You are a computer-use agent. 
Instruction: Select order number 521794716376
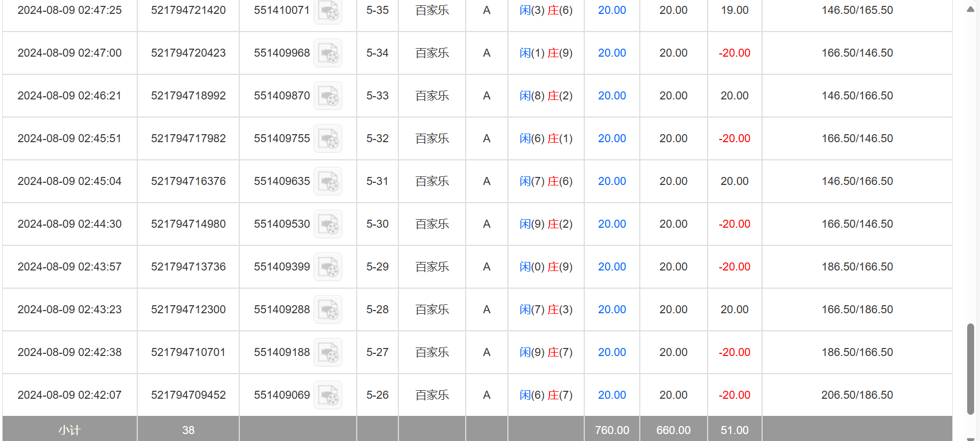point(188,181)
